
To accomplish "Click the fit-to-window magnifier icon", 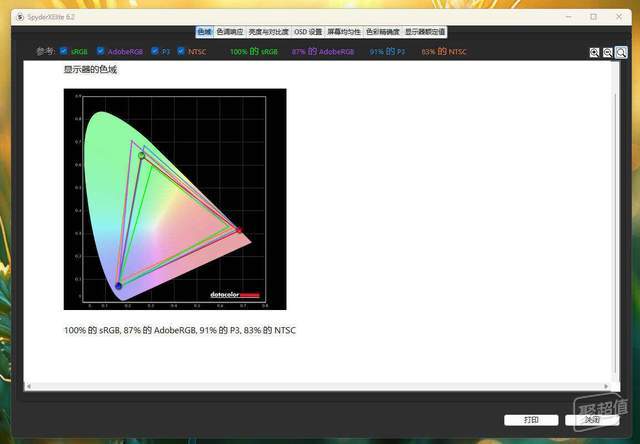I will click(621, 53).
